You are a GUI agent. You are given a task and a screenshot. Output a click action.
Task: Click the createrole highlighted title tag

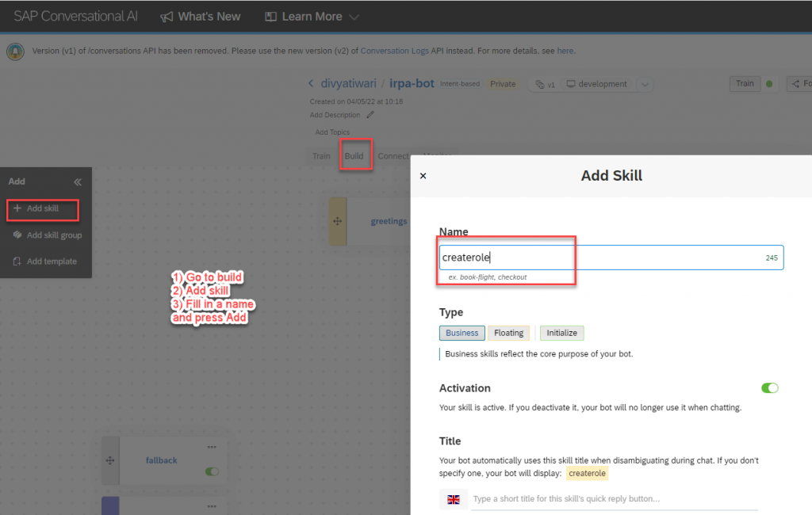click(587, 473)
